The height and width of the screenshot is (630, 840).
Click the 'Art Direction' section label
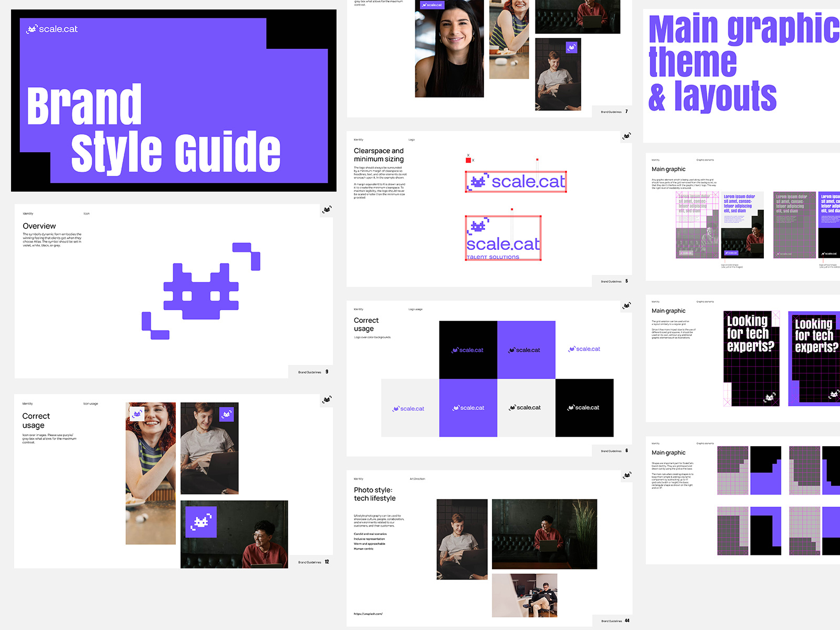click(417, 479)
